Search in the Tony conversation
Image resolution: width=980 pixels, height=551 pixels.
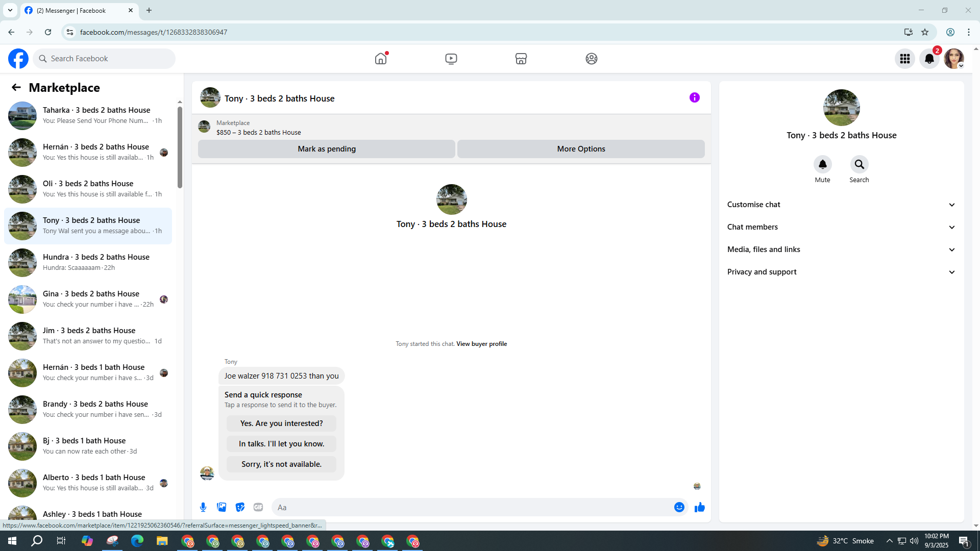(x=859, y=164)
